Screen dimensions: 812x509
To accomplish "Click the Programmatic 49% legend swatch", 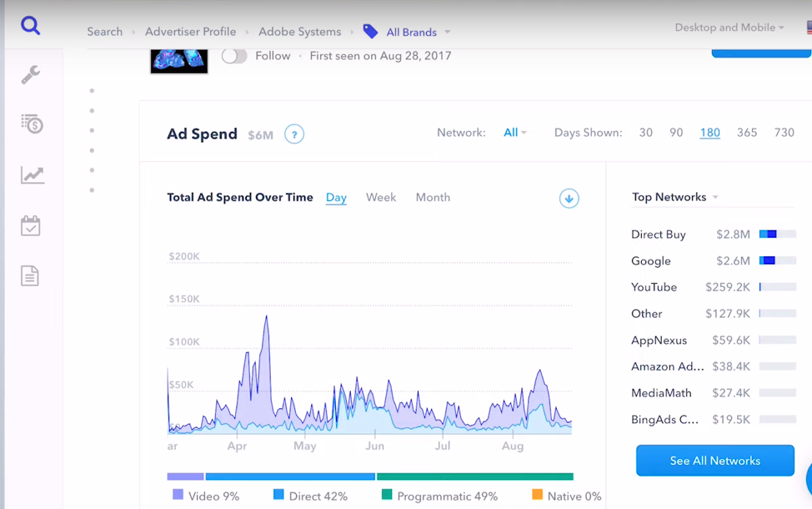I will [x=386, y=495].
